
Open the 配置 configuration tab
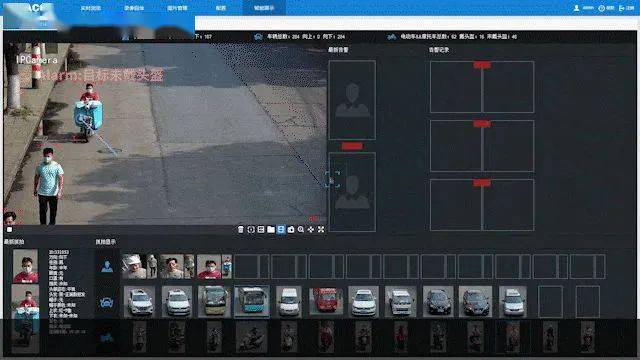pos(221,8)
